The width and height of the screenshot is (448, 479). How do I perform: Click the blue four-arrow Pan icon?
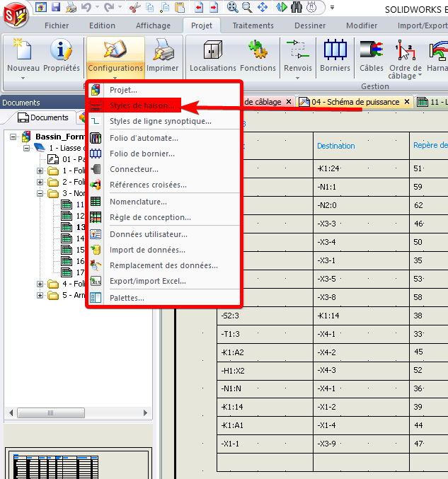click(x=263, y=6)
